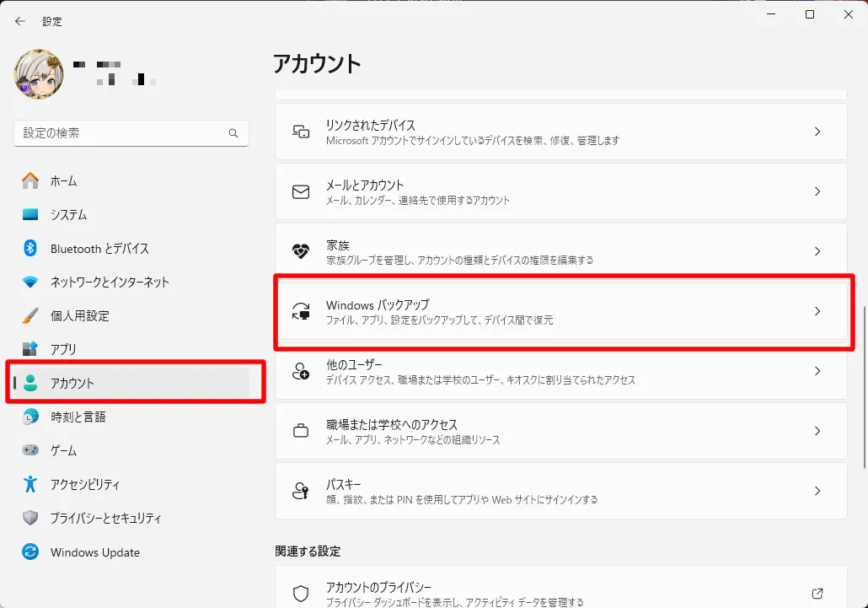Screen dimensions: 868x608
Task: Click the 他のユーザー add person icon
Action: [x=301, y=371]
